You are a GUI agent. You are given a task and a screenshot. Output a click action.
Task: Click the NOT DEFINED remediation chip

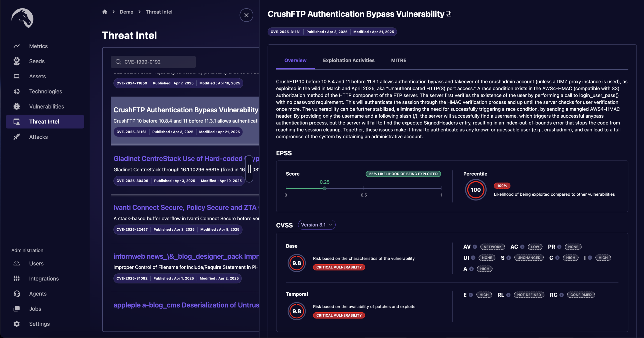[x=529, y=295]
